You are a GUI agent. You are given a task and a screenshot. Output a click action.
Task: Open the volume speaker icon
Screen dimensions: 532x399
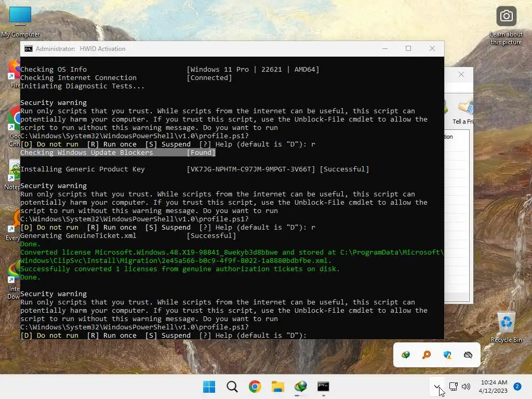point(466,387)
